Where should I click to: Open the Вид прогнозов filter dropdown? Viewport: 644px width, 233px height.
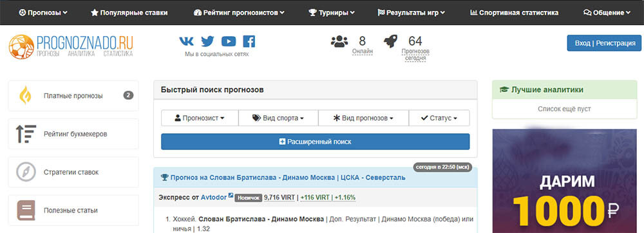[363, 118]
